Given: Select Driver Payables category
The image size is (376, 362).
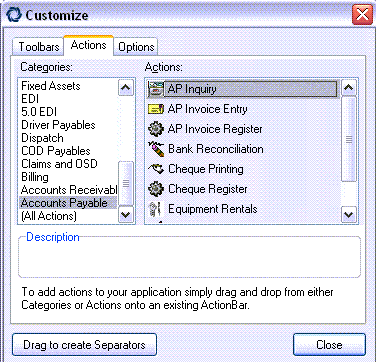Looking at the screenshot, I should [58, 125].
